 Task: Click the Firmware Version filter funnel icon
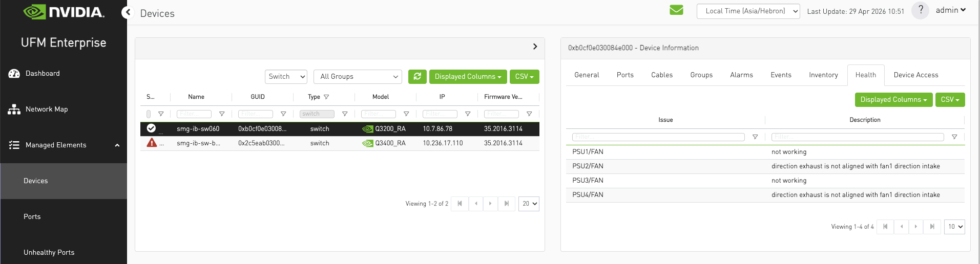[x=529, y=114]
